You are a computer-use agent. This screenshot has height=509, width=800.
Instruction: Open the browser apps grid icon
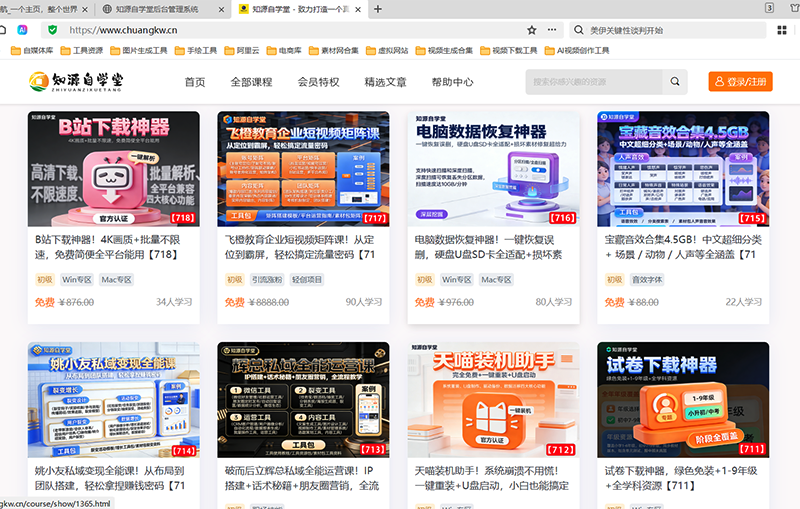tap(782, 30)
